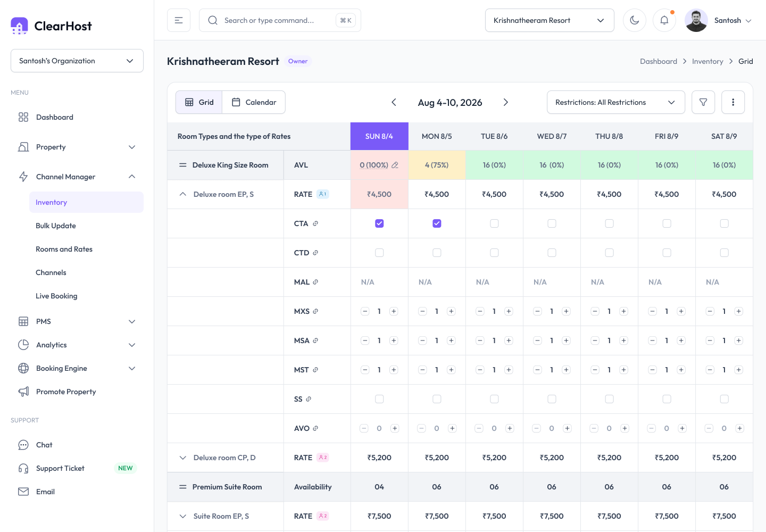This screenshot has width=766, height=532.
Task: Click drag handle for Premium Suite Room
Action: click(x=182, y=487)
